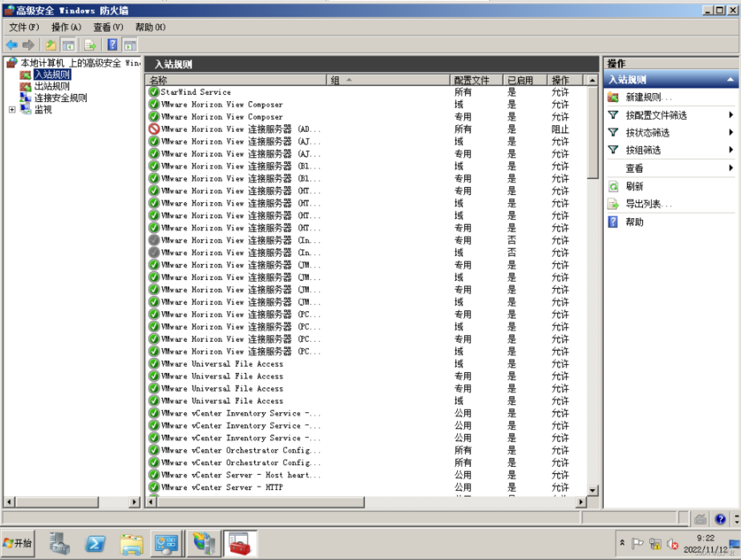The height and width of the screenshot is (560, 741).
Task: Click the keyboard icon in language bar
Action: [x=701, y=520]
